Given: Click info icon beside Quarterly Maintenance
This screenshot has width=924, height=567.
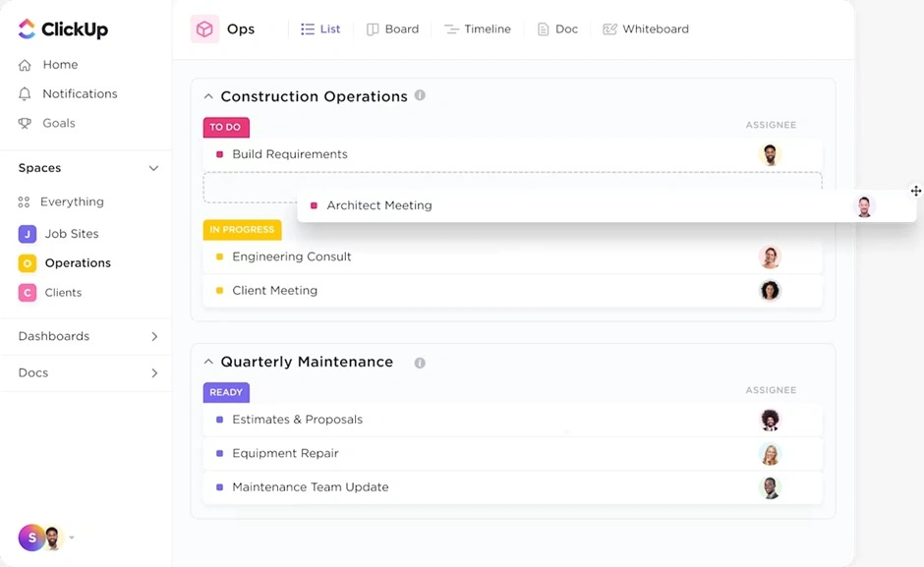Looking at the screenshot, I should point(420,363).
